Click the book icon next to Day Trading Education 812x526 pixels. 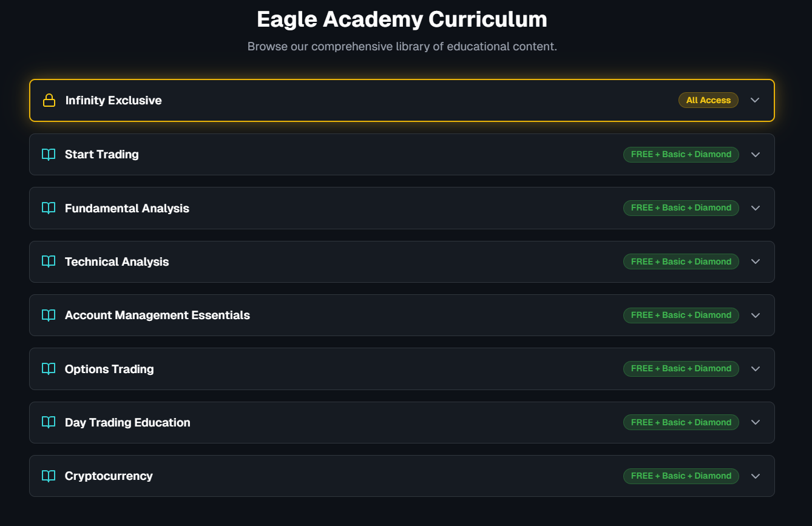point(48,422)
